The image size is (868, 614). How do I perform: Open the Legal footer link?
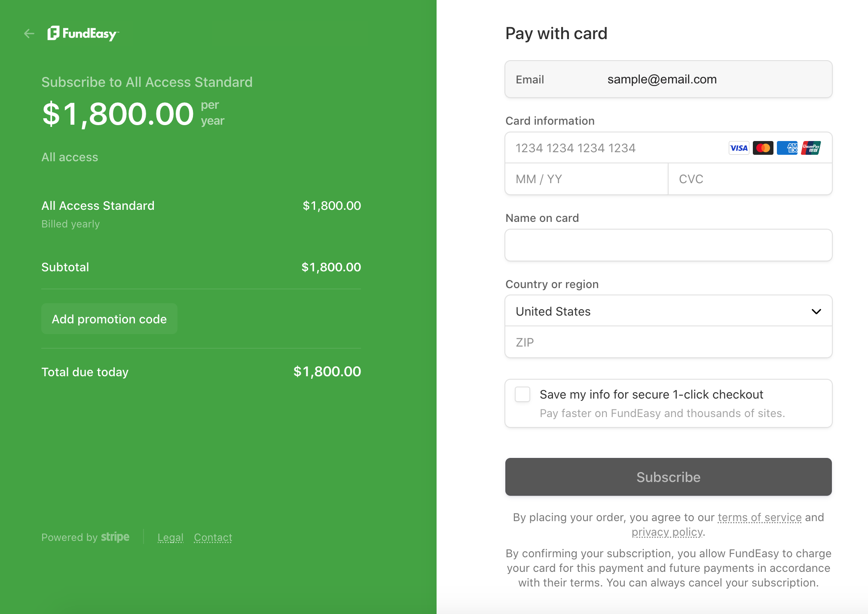pos(170,537)
